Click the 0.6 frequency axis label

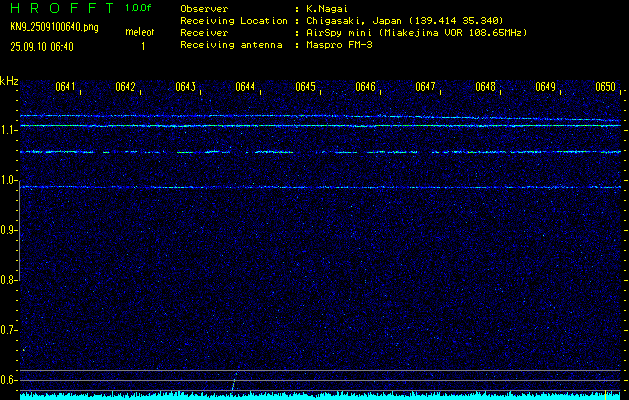coord(7,380)
